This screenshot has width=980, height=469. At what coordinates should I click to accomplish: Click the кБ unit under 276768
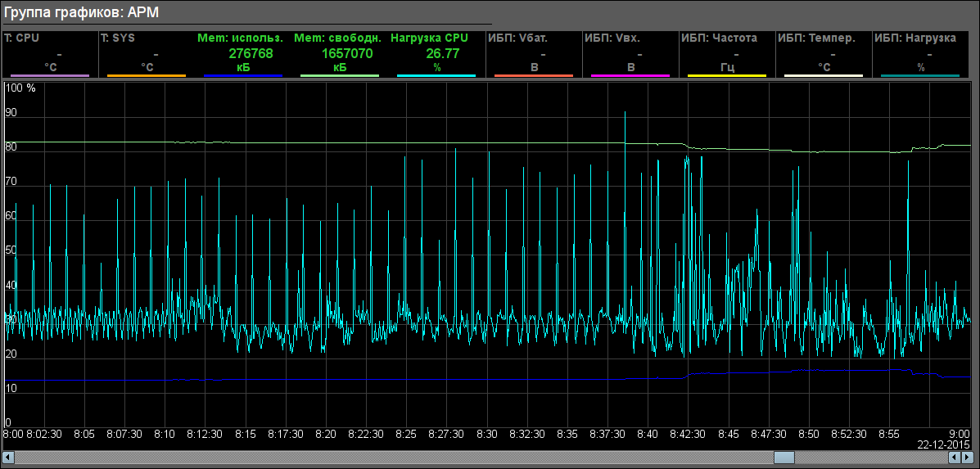tap(243, 67)
